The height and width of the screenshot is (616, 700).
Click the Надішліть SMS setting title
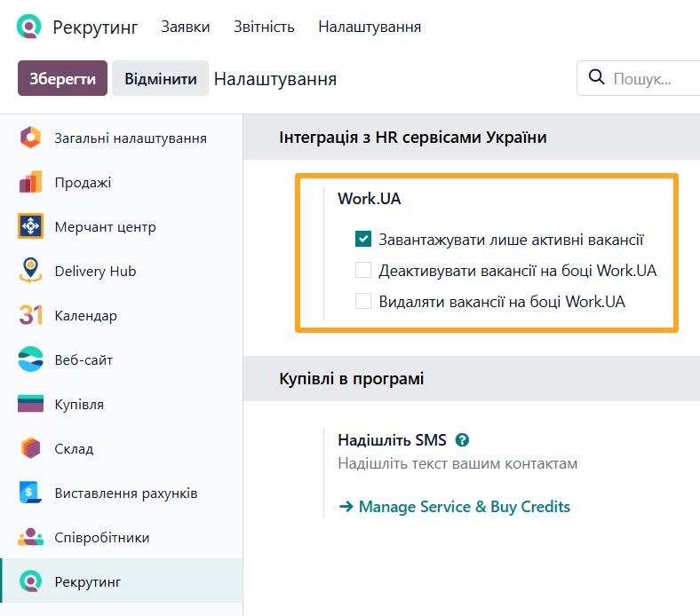pos(392,440)
